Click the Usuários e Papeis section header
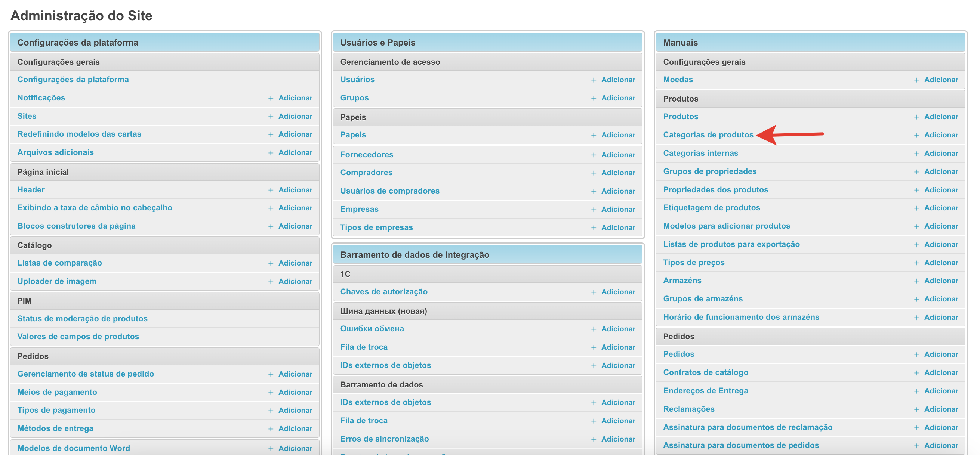This screenshot has width=980, height=455. 377,43
